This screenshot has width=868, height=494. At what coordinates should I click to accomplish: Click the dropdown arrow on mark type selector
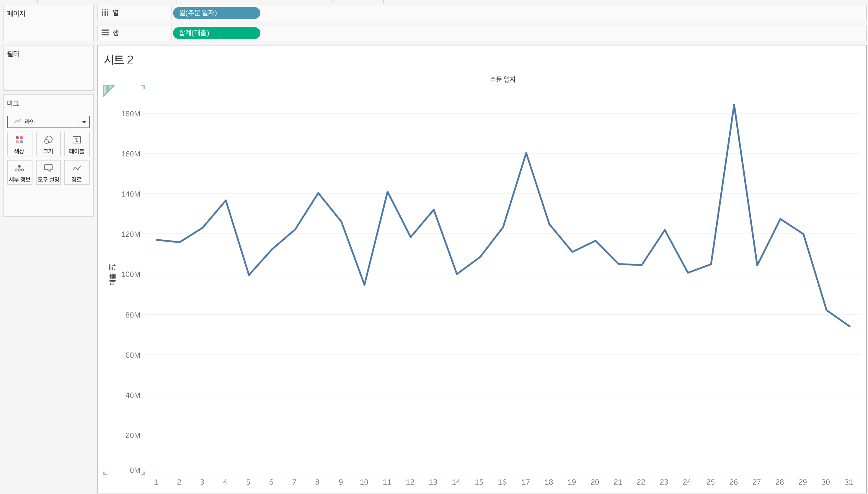click(x=84, y=122)
